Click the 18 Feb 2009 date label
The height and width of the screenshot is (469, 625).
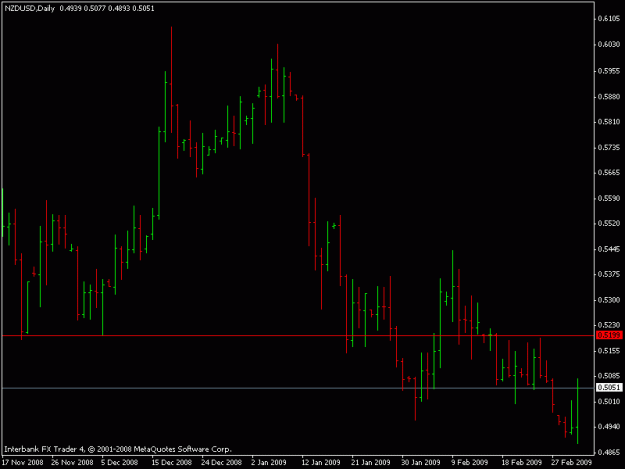click(x=521, y=462)
